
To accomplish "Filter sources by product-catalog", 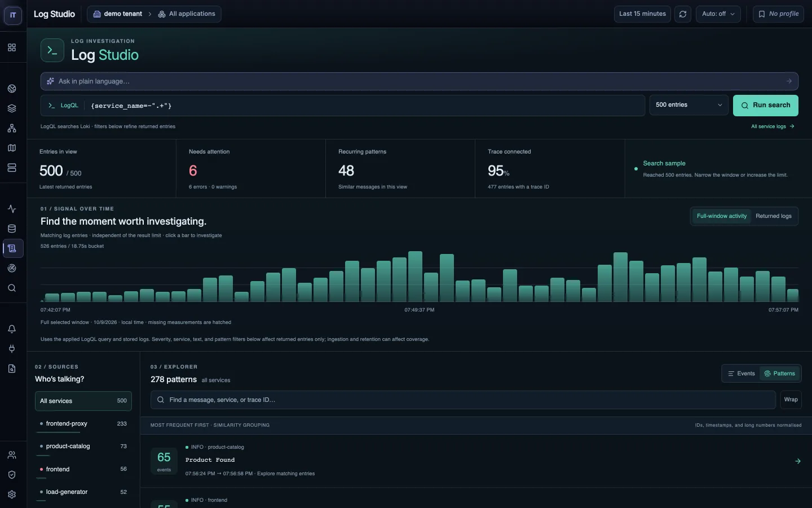I will [83, 446].
